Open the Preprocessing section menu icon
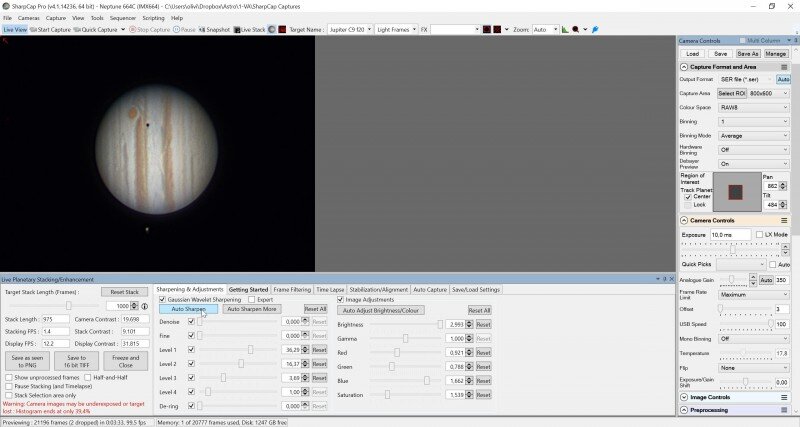800x427 pixels. pos(784,410)
